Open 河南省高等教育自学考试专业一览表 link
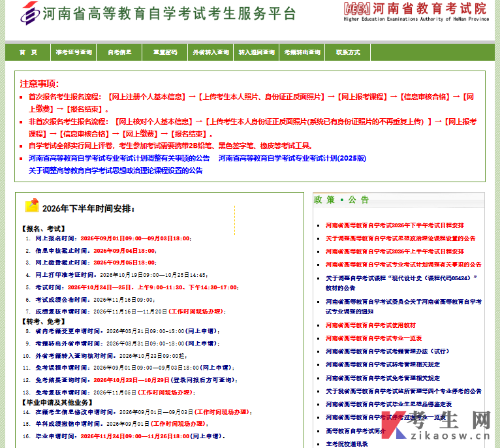This screenshot has width=500, height=448. [373, 338]
